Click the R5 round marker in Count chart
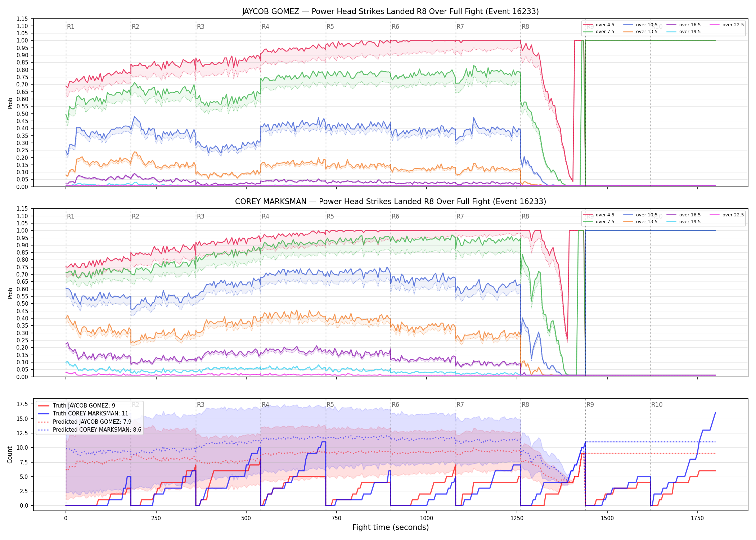This screenshot has height=540, width=756. pyautogui.click(x=330, y=405)
